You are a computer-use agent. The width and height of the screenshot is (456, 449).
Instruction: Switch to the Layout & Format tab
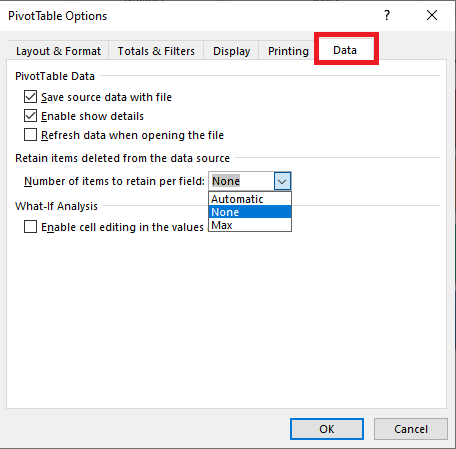58,51
